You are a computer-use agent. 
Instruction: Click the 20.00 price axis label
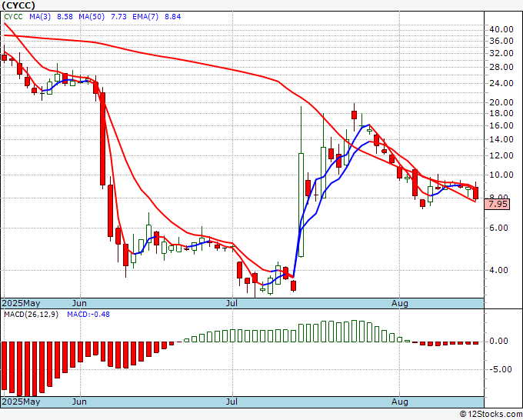tap(501, 103)
